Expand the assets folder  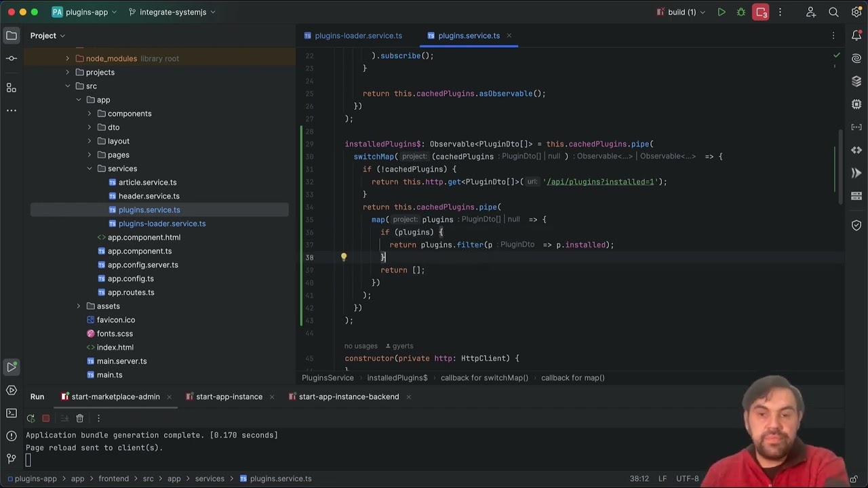(79, 306)
